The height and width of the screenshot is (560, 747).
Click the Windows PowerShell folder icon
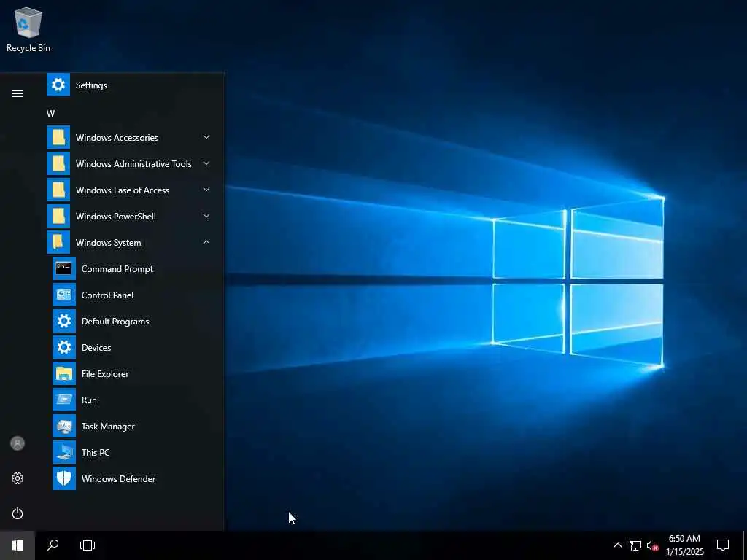58,216
